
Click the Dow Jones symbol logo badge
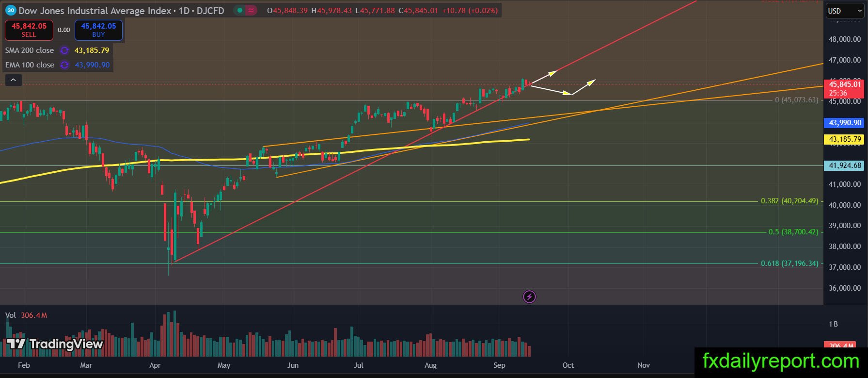[11, 10]
